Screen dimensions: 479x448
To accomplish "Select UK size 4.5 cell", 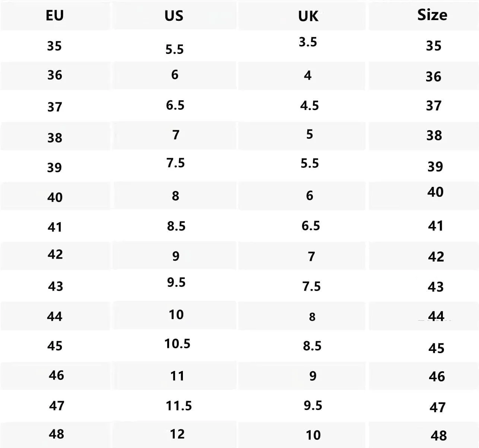I will coord(309,106).
